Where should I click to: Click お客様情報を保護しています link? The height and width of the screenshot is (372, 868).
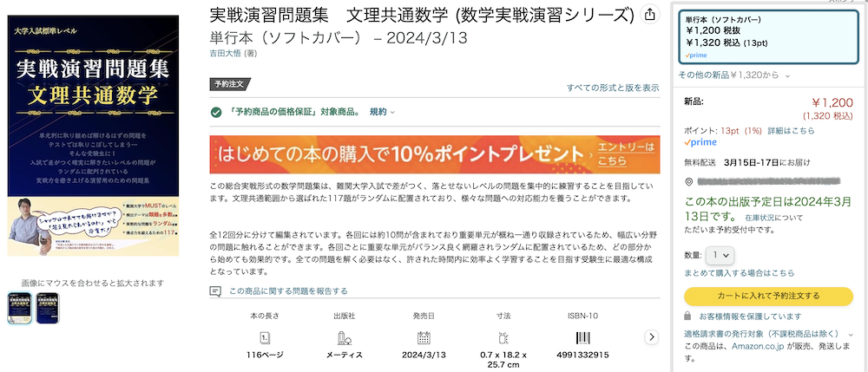(750, 317)
